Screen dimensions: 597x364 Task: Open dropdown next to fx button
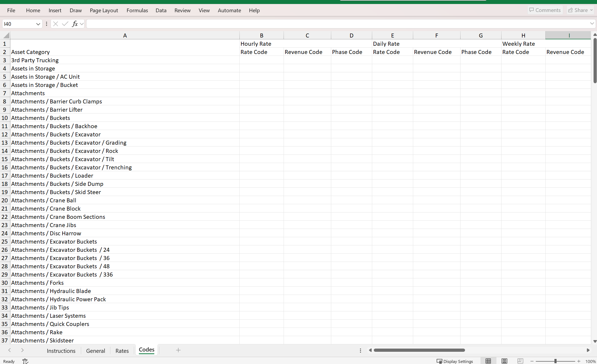(82, 24)
